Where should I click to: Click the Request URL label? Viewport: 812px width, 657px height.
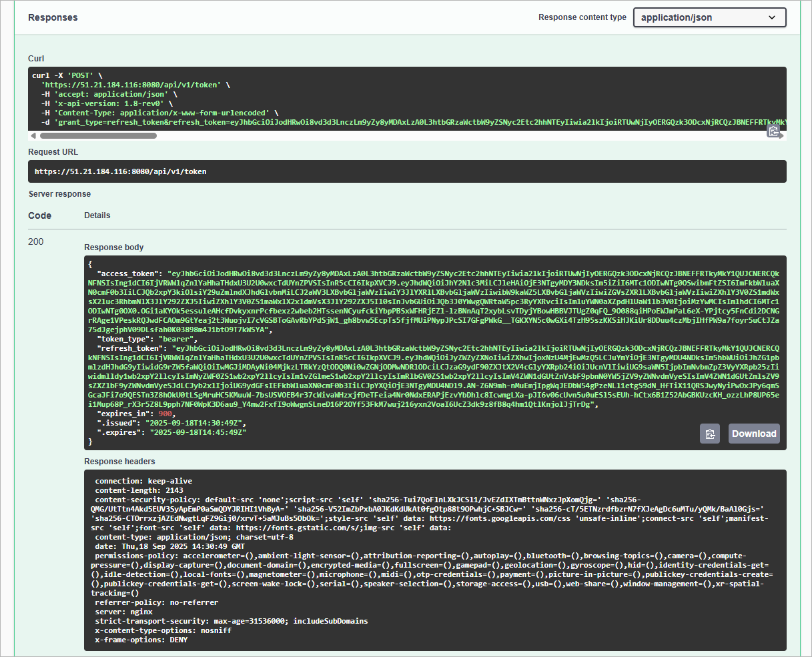pos(53,152)
